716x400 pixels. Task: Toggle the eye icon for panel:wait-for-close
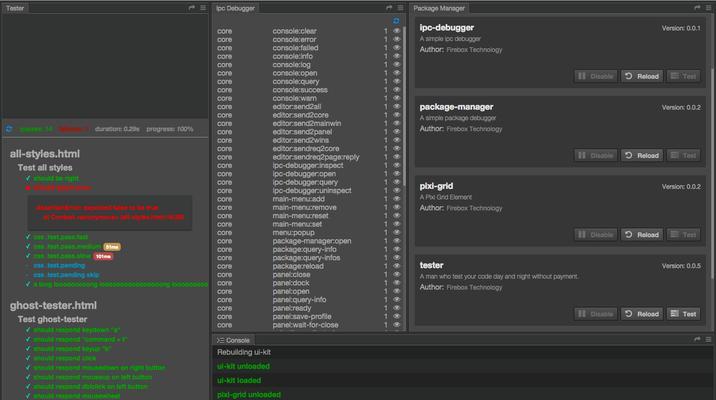coord(396,325)
